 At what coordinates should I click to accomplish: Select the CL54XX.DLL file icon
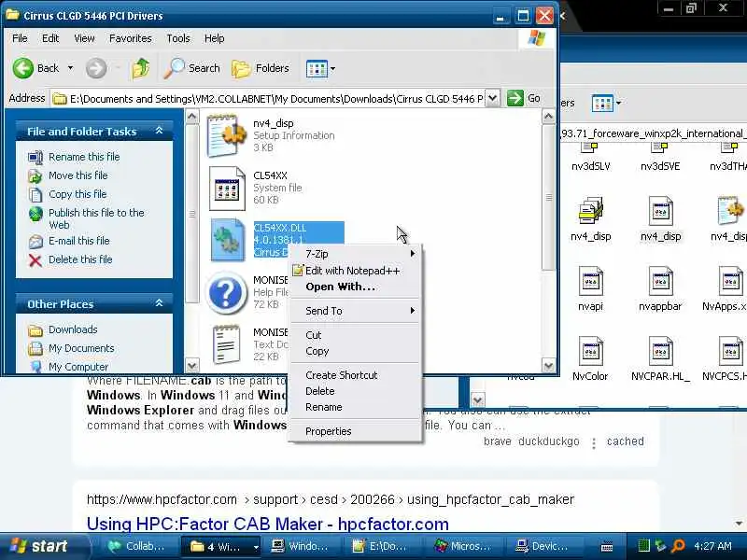point(227,240)
